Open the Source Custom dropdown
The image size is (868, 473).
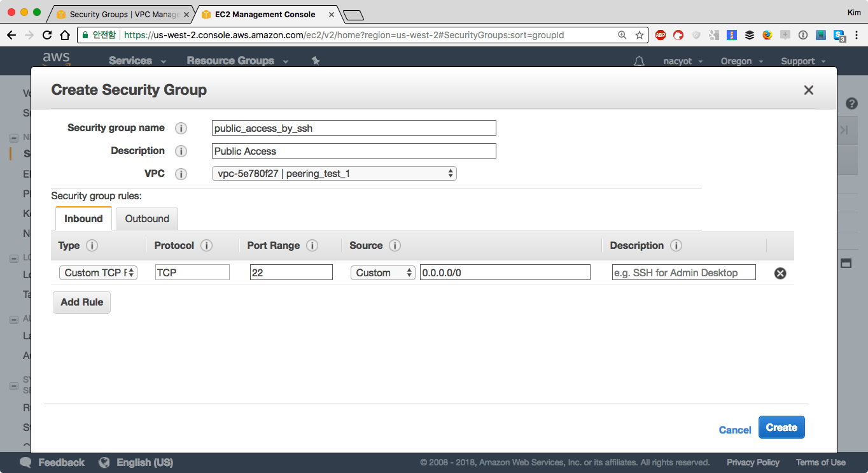382,272
